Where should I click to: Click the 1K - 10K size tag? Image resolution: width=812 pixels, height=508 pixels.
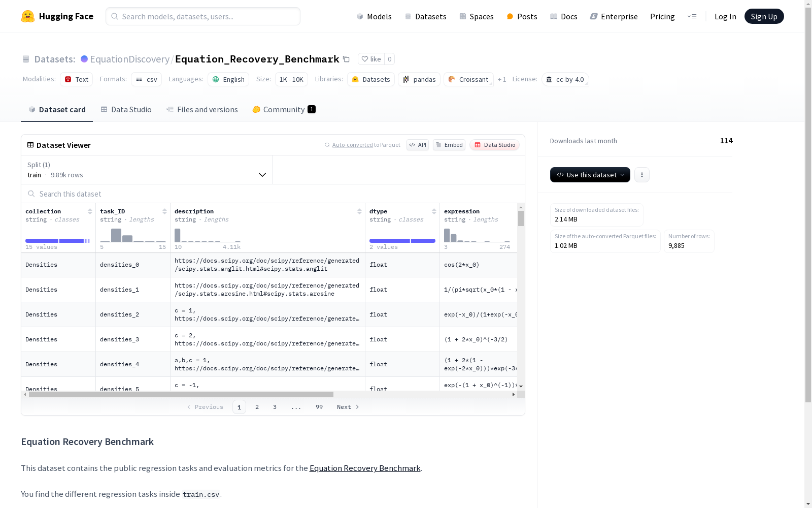pos(291,79)
